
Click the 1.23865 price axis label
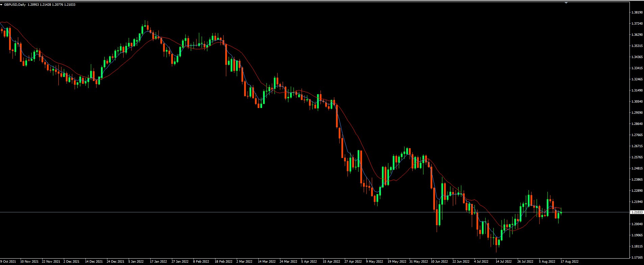click(637, 180)
